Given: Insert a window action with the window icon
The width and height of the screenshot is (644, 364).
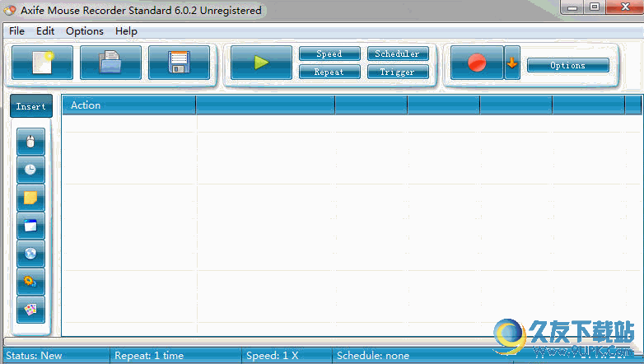Looking at the screenshot, I should click(x=30, y=226).
